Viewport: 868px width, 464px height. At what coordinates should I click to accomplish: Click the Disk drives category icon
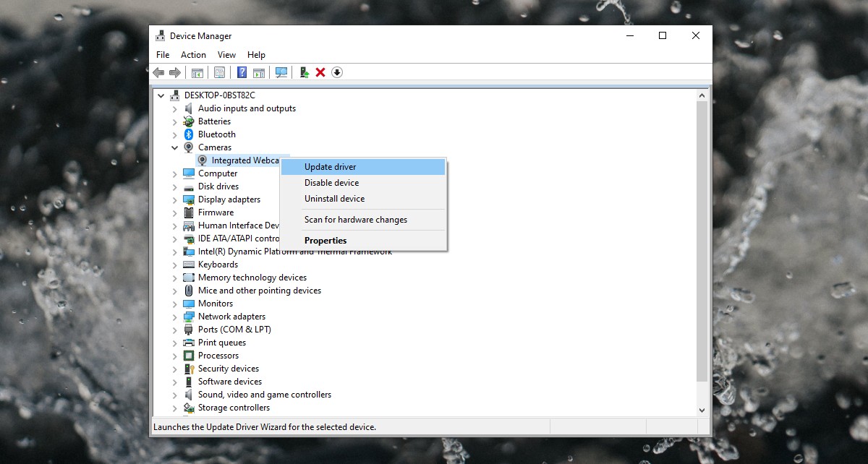(x=189, y=186)
